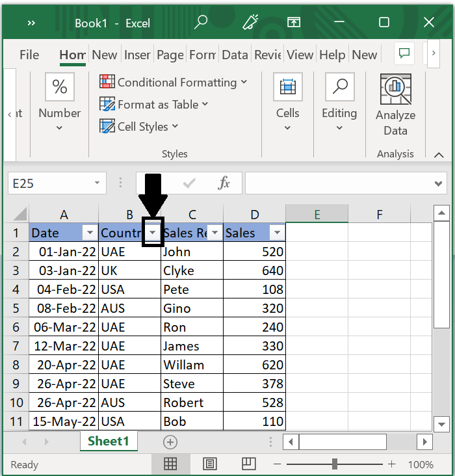Open the Sales column filter dropdown
The image size is (455, 476).
click(x=277, y=233)
